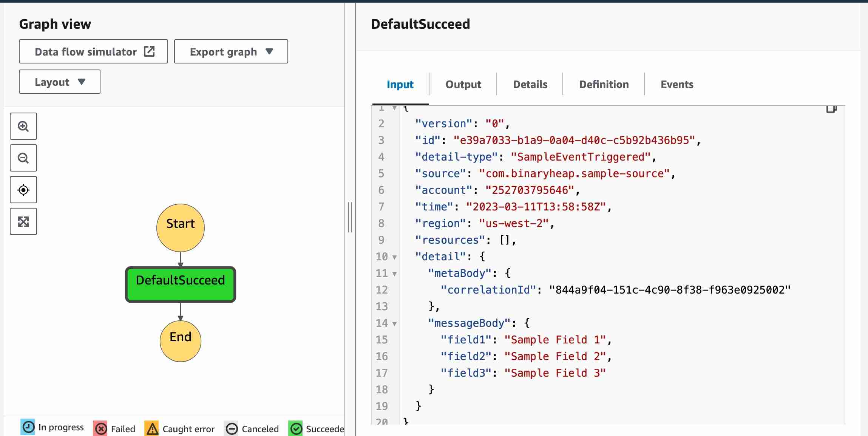
Task: Click the zoom in graph icon
Action: click(23, 126)
